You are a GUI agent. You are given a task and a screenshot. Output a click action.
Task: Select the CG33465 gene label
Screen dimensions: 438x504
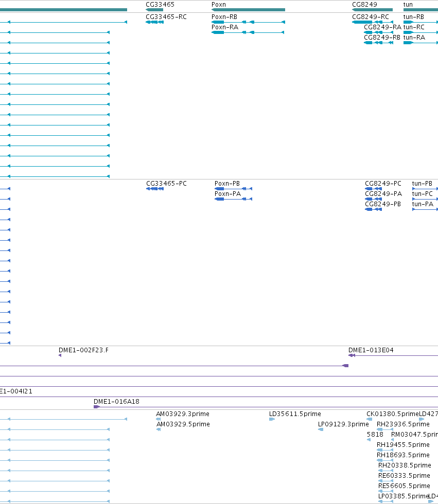click(x=160, y=5)
